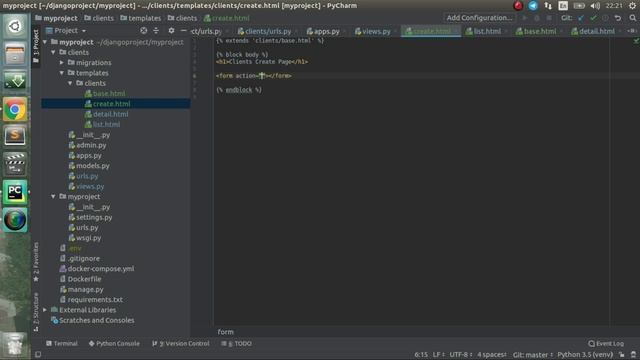Toggle the 2: Favorites side tab

(x=36, y=262)
